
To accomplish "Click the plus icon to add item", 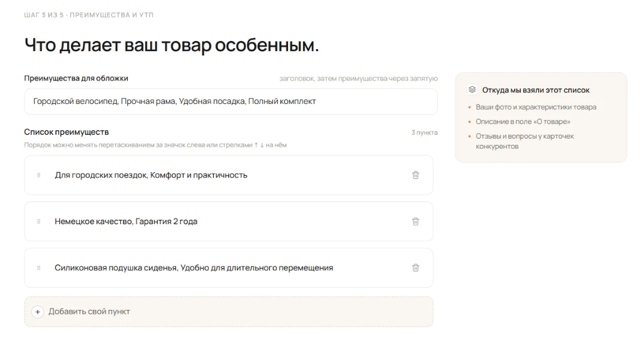I will click(x=37, y=312).
